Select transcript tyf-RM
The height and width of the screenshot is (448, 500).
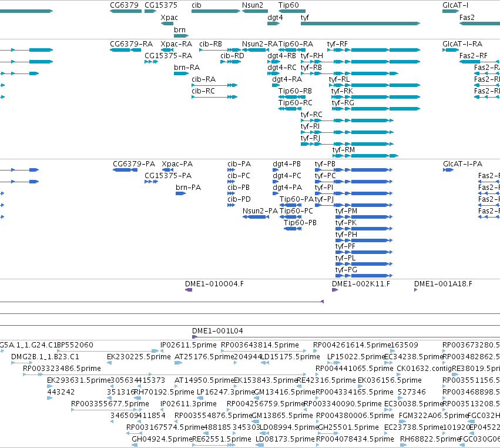pos(365,156)
